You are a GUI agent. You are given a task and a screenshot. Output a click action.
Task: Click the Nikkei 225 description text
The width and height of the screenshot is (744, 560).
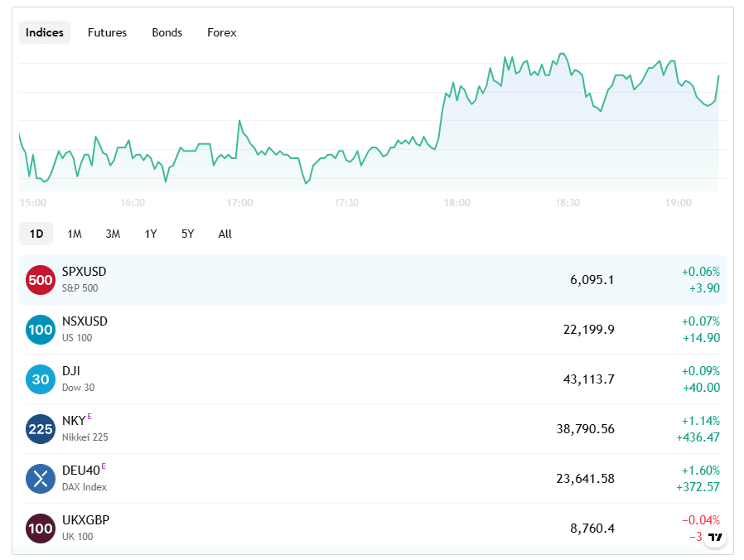click(x=85, y=437)
